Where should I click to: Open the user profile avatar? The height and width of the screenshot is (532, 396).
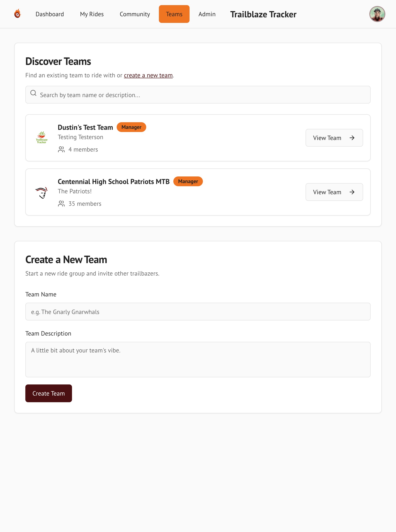pyautogui.click(x=377, y=14)
